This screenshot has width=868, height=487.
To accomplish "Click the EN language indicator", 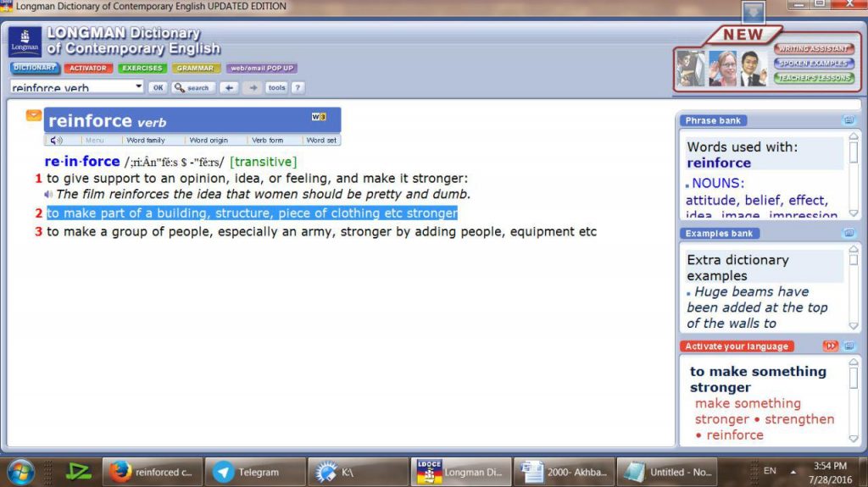I will click(x=770, y=471).
